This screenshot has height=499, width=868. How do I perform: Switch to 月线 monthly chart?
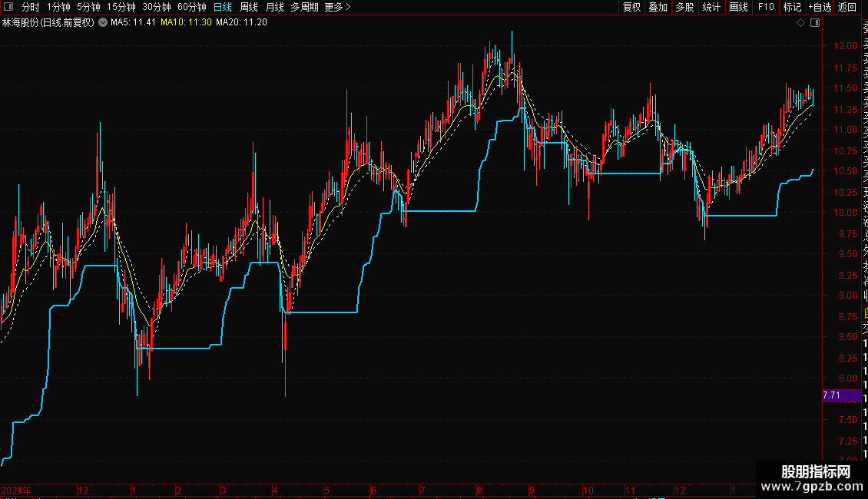coord(274,7)
